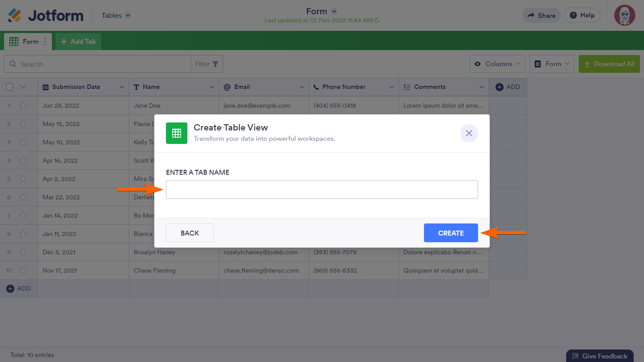Open the user avatar profile menu
The image size is (644, 362).
625,16
